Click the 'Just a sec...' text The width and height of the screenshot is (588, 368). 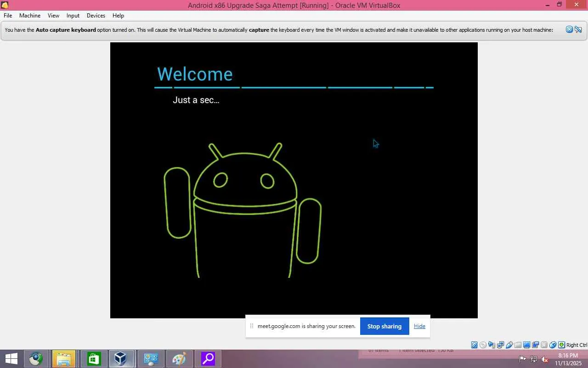(196, 100)
